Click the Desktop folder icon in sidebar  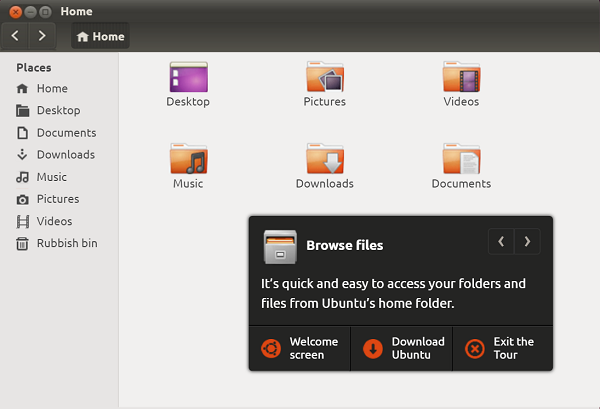tap(23, 111)
